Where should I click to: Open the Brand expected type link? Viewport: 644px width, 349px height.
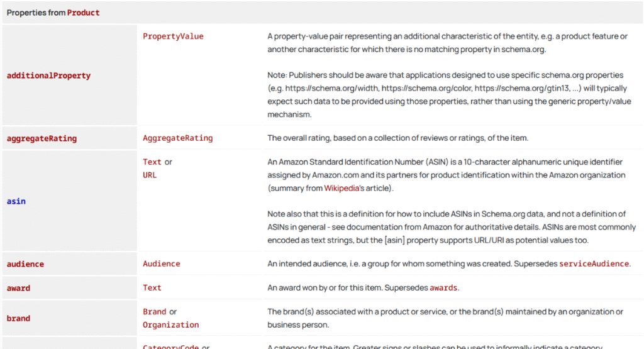(x=154, y=312)
